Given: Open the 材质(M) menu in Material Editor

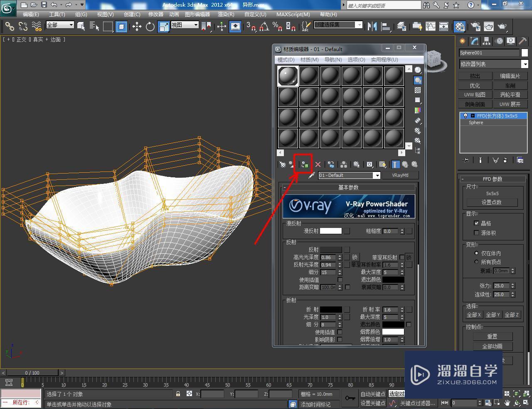Looking at the screenshot, I should [309, 59].
